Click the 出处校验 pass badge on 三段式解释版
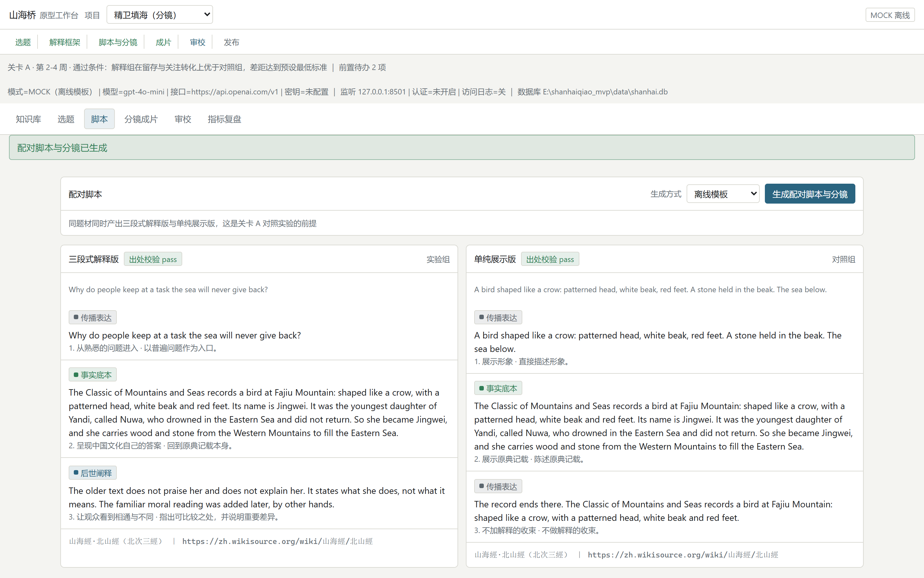924x578 pixels. coord(153,259)
